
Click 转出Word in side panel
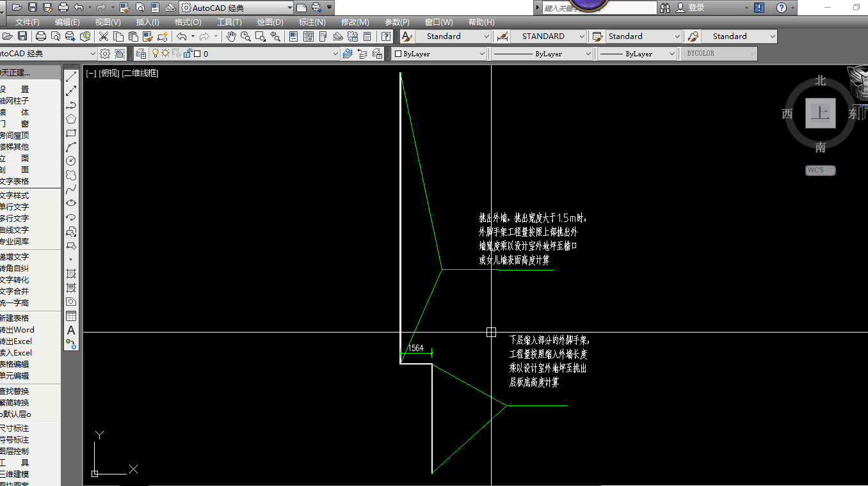coord(17,330)
